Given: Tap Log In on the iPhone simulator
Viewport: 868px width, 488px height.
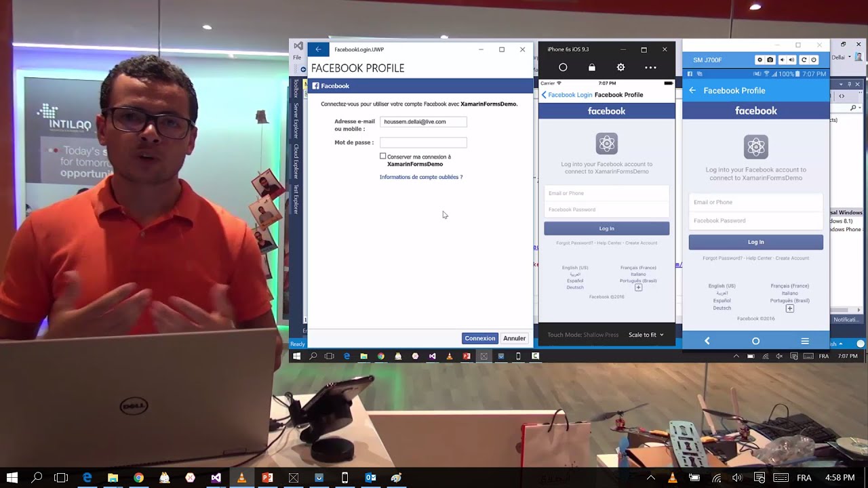Looking at the screenshot, I should point(606,228).
